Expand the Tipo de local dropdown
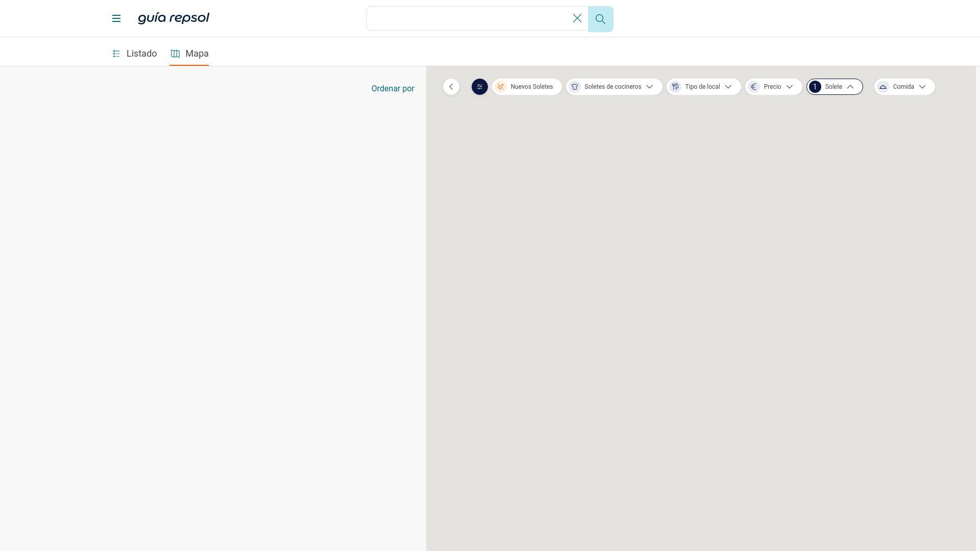This screenshot has height=551, width=980. click(x=704, y=87)
